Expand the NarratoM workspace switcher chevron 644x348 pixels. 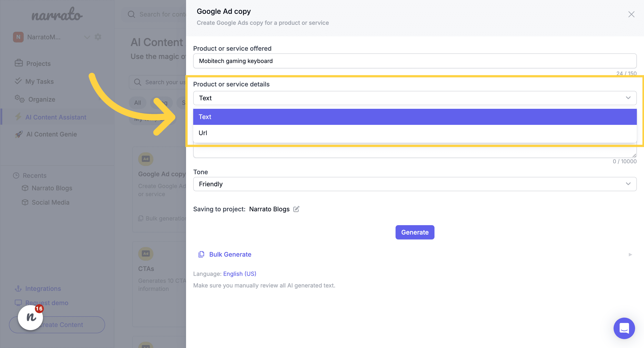coord(87,37)
